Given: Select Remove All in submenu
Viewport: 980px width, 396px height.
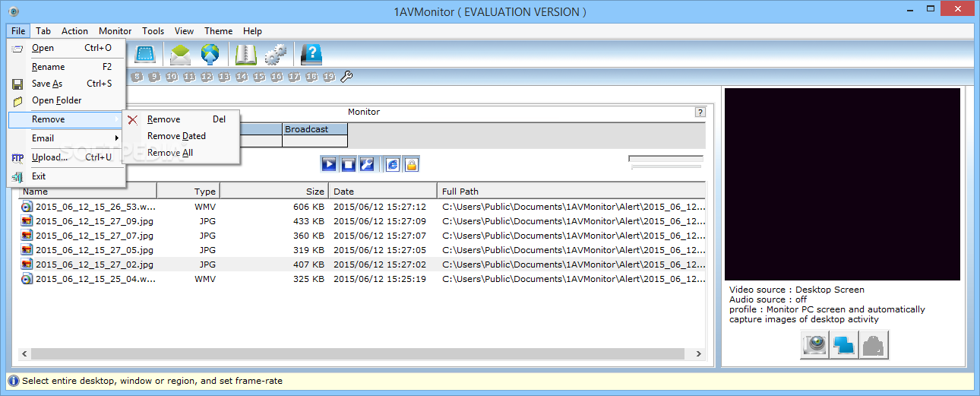Looking at the screenshot, I should pos(181,153).
